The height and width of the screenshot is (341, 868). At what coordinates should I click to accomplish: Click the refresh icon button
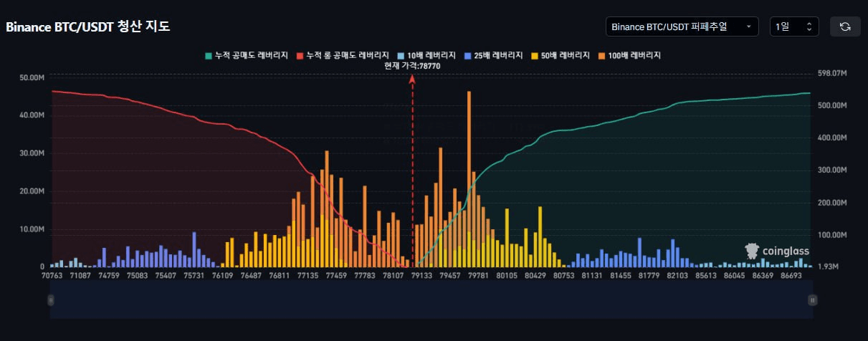coord(845,27)
